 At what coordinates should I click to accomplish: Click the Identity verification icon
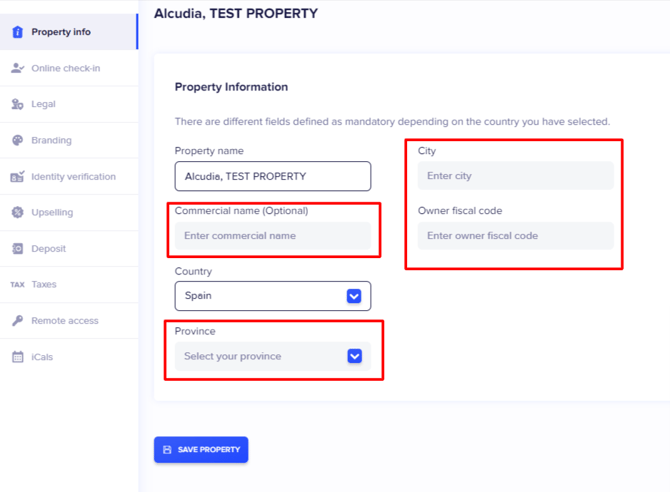(x=17, y=177)
